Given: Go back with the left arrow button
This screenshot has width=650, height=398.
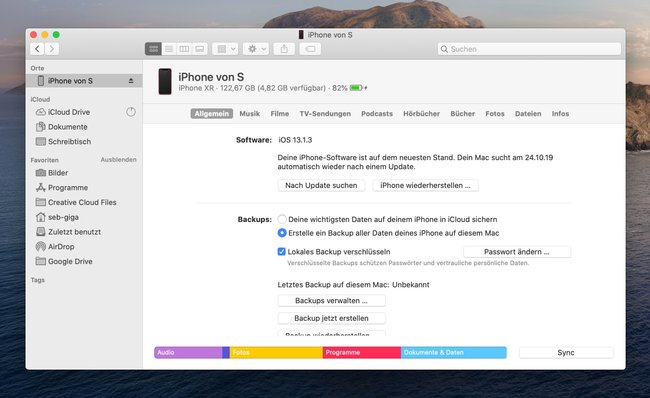Looking at the screenshot, I should click(37, 49).
